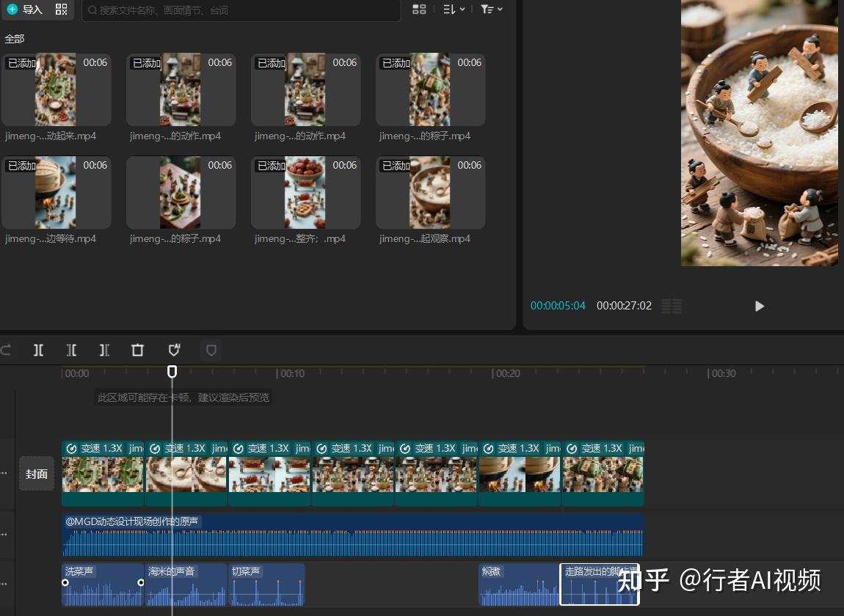Open the QR code import icon
The width and height of the screenshot is (844, 616).
pos(61,10)
